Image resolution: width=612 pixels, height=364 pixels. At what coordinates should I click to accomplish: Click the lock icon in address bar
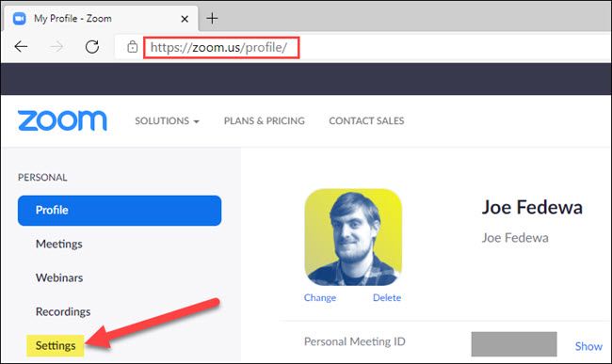tap(133, 47)
